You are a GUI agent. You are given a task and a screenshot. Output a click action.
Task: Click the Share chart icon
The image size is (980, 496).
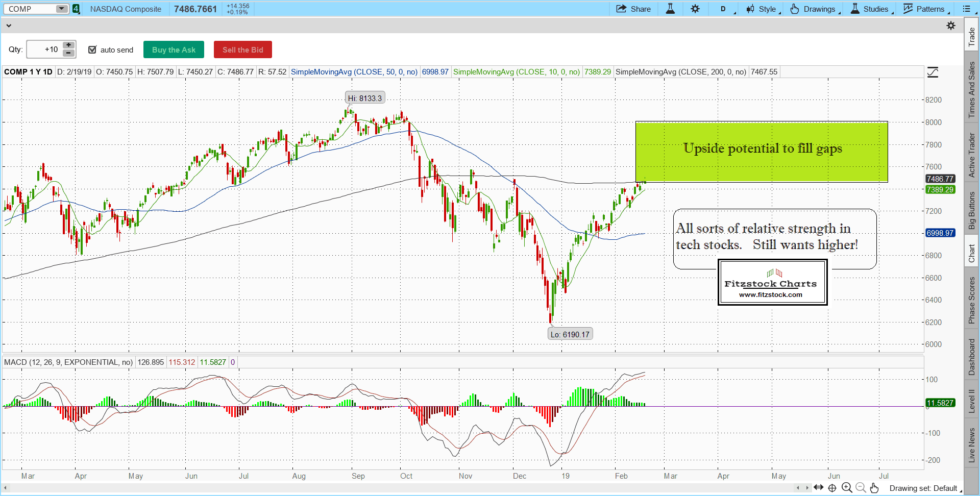pos(633,9)
